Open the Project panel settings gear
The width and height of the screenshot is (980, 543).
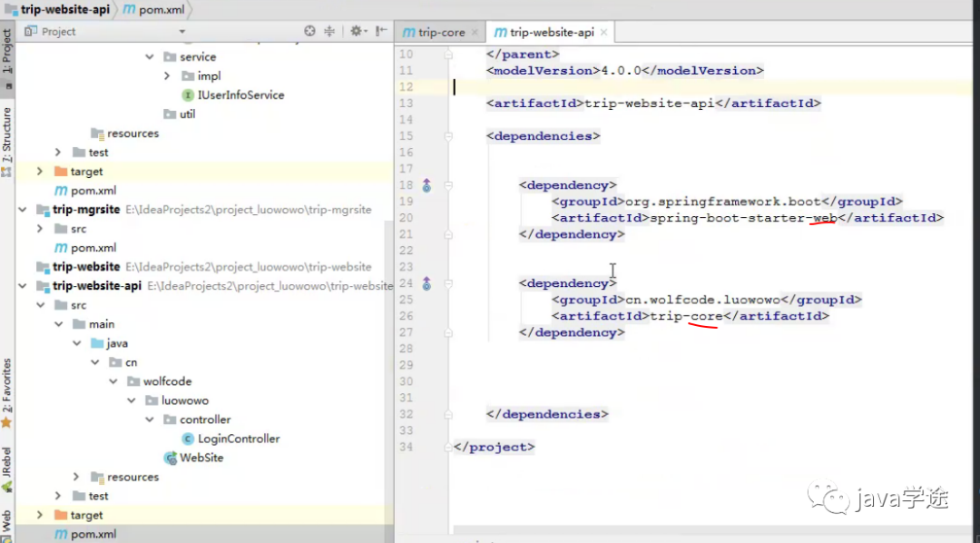(x=357, y=31)
